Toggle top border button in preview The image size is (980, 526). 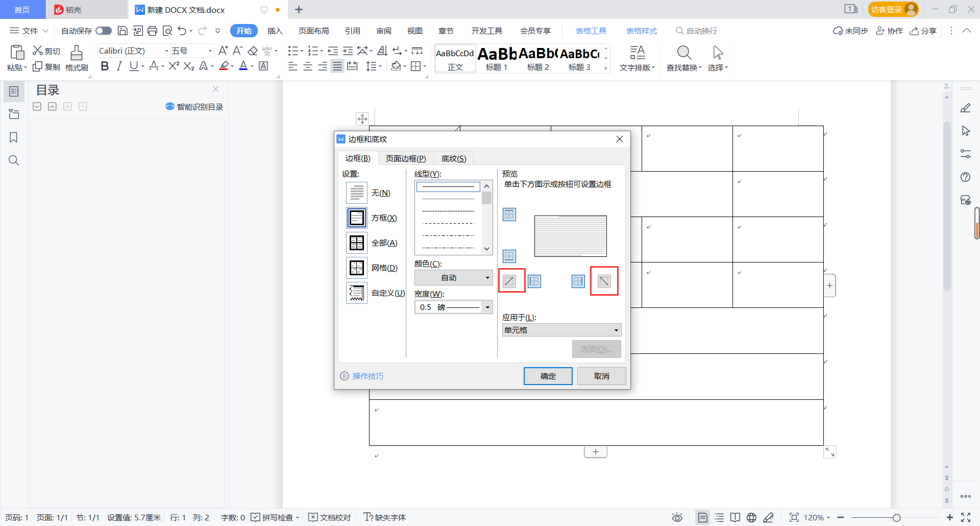click(x=509, y=214)
